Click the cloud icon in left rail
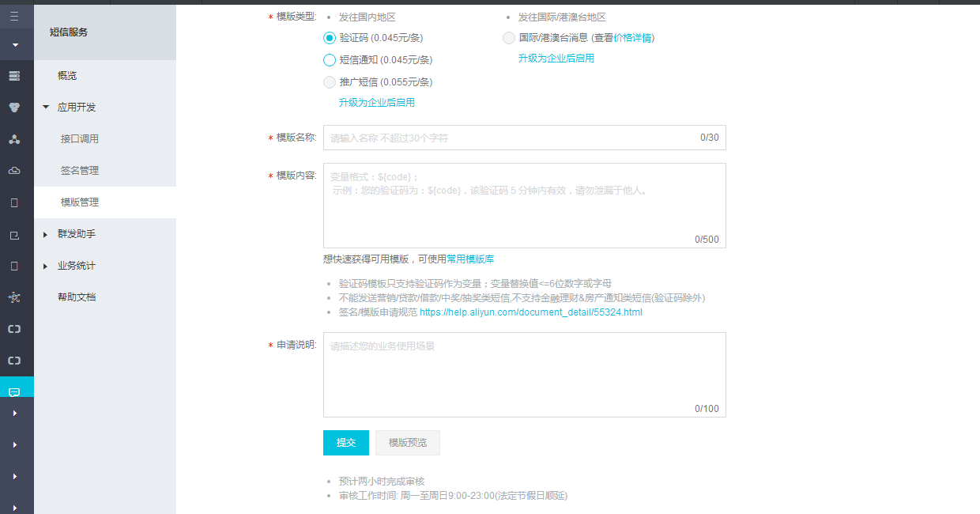The image size is (980, 514). point(14,171)
